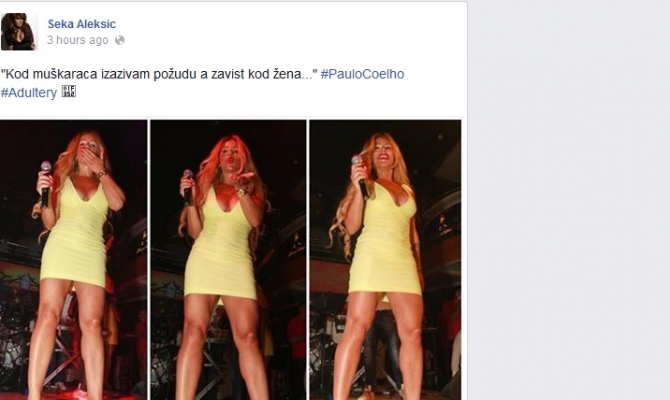670x400 pixels.
Task: Open the right photo of smiling singer
Action: coord(385,260)
